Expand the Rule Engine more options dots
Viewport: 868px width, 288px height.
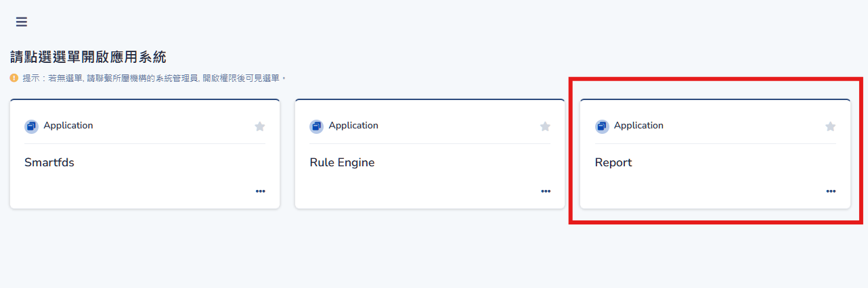(x=546, y=191)
